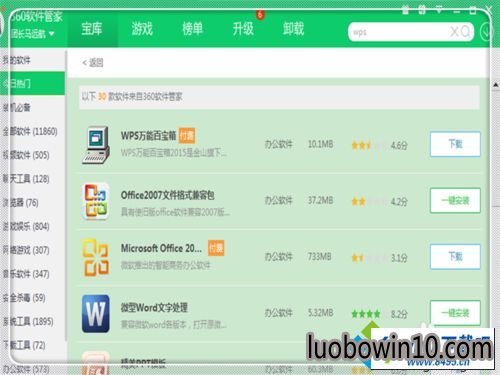Click 下载 button for Microsoft Office
The width and height of the screenshot is (500, 375).
[455, 257]
